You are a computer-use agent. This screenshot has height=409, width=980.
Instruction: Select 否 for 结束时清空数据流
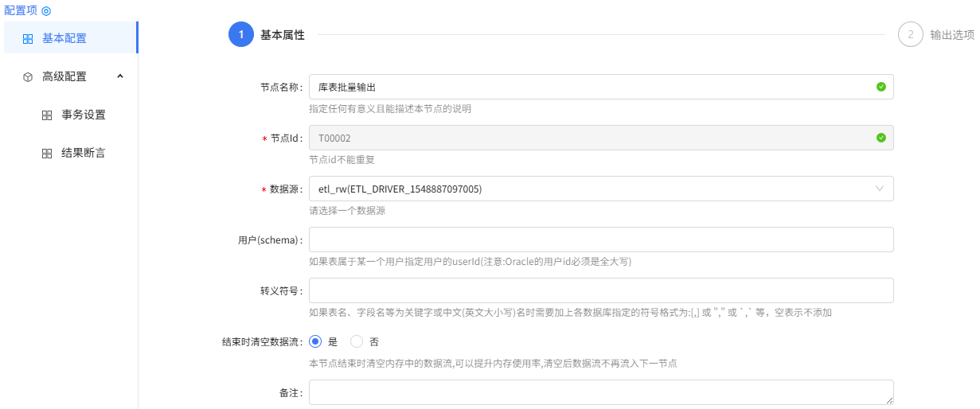tap(357, 341)
